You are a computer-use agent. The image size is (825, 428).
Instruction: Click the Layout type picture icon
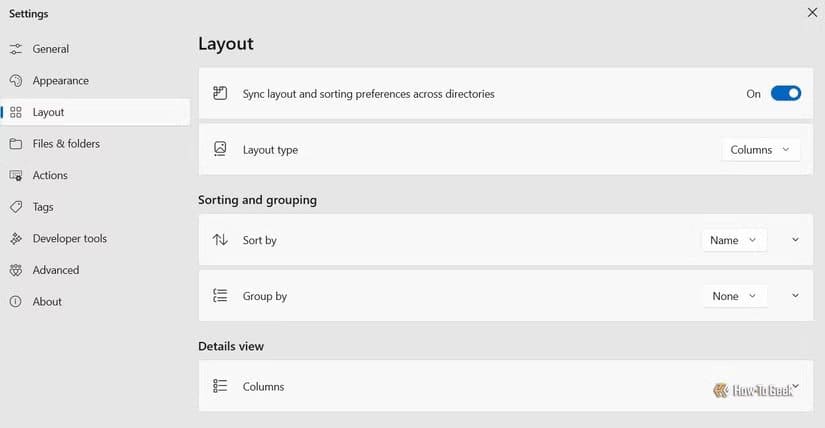[220, 149]
